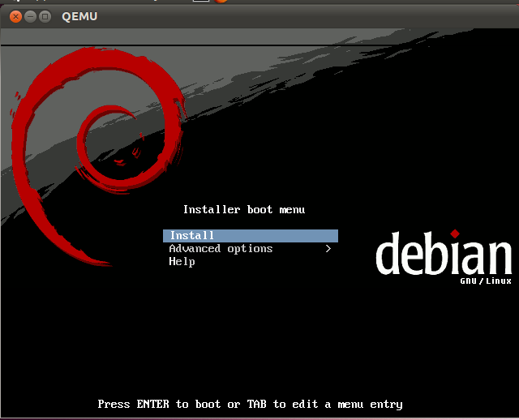The width and height of the screenshot is (519, 420).
Task: Open the Advanced options submenu entry
Action: click(251, 249)
